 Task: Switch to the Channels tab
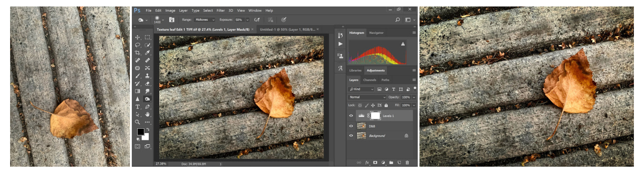pos(370,80)
